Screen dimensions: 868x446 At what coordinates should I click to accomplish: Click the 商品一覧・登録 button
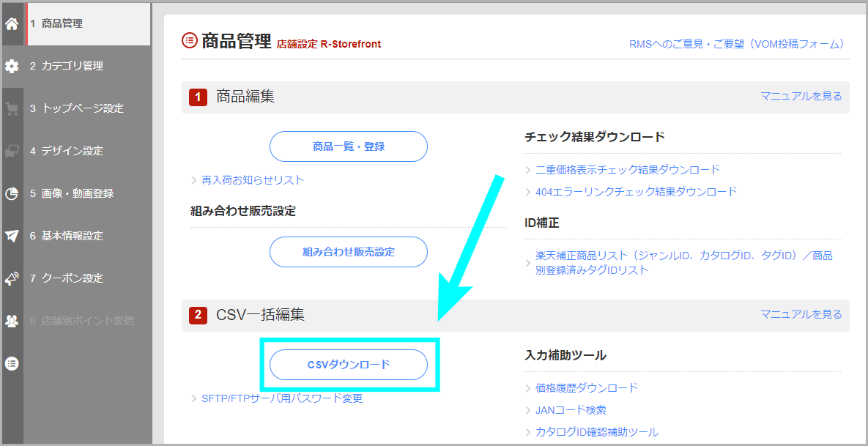(x=349, y=146)
